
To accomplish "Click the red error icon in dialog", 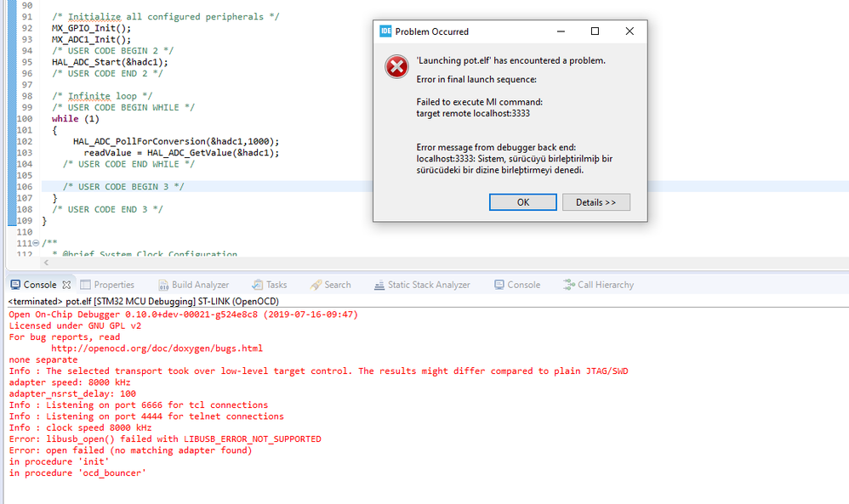I will pos(396,67).
